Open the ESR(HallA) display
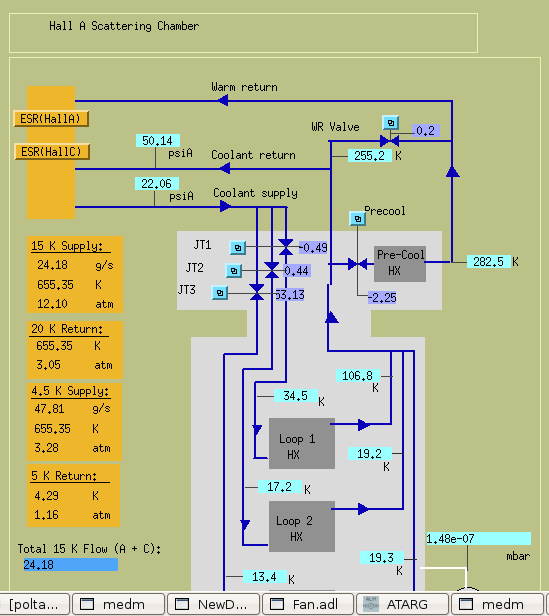This screenshot has height=616, width=549. click(x=51, y=119)
